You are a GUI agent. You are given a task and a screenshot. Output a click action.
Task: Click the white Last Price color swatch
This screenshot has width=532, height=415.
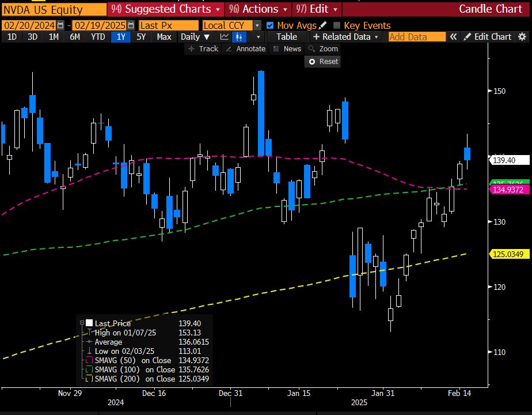pyautogui.click(x=89, y=323)
